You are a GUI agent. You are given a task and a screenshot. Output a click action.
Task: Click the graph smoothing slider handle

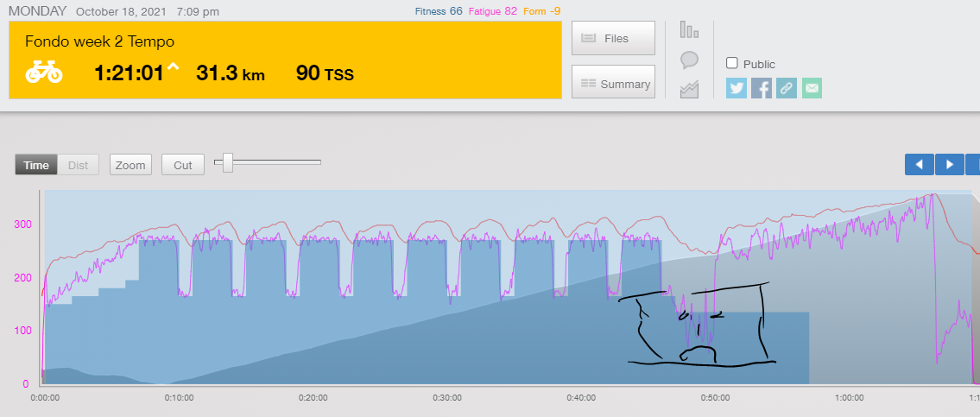pyautogui.click(x=228, y=162)
